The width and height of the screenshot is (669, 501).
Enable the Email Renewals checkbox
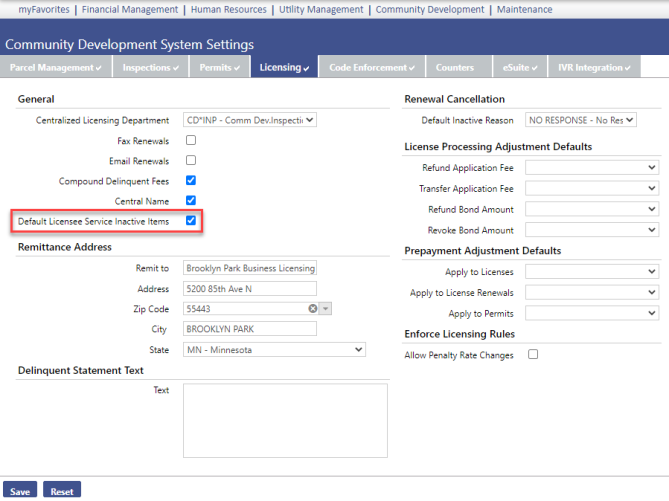coord(191,160)
